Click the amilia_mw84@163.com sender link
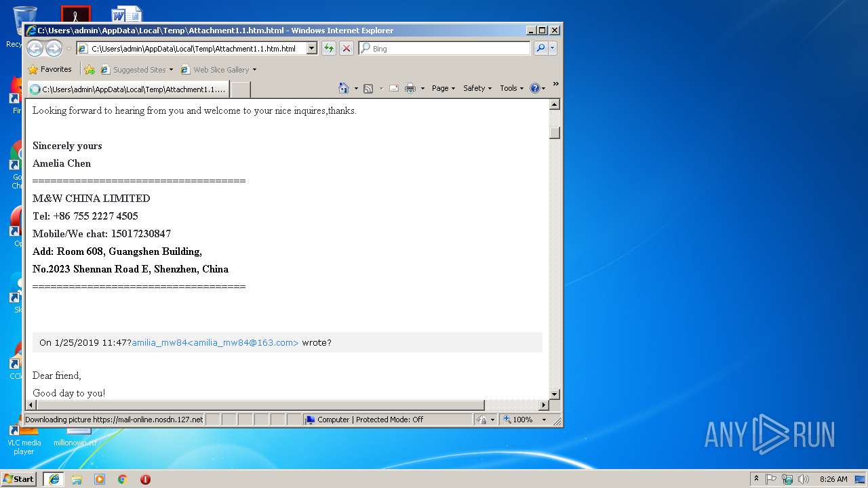The width and height of the screenshot is (868, 488). click(x=215, y=342)
